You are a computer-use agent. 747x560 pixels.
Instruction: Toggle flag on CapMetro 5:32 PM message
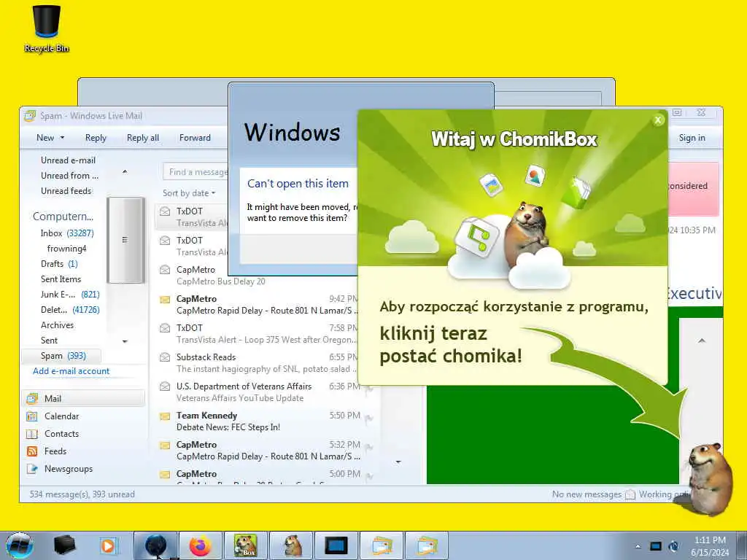coord(368,448)
